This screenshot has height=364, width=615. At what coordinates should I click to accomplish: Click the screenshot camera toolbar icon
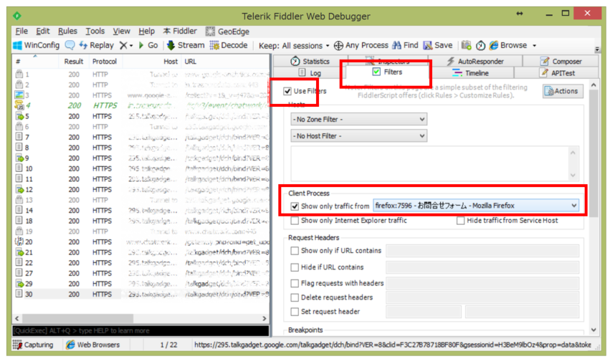tap(466, 46)
